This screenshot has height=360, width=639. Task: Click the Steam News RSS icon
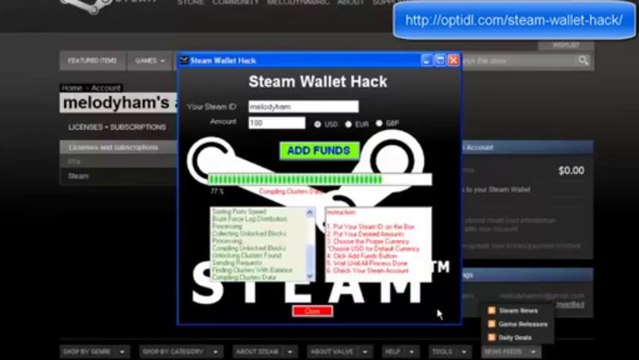[492, 311]
